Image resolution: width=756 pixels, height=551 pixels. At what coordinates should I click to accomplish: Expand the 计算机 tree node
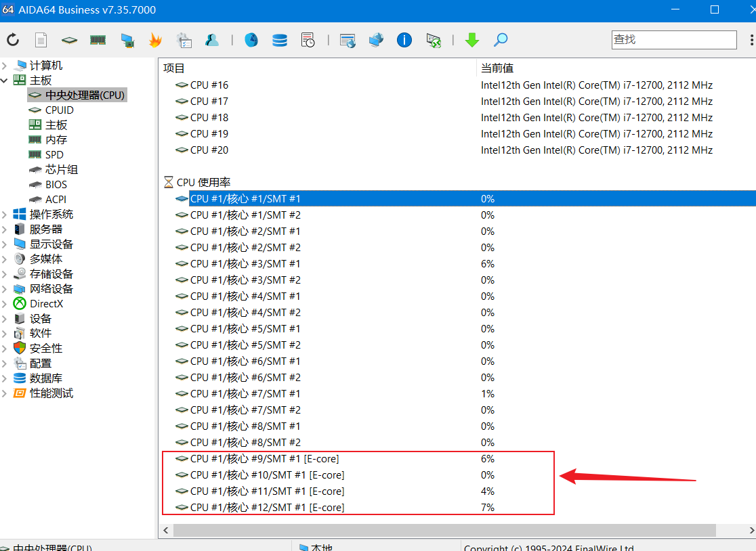(4, 66)
